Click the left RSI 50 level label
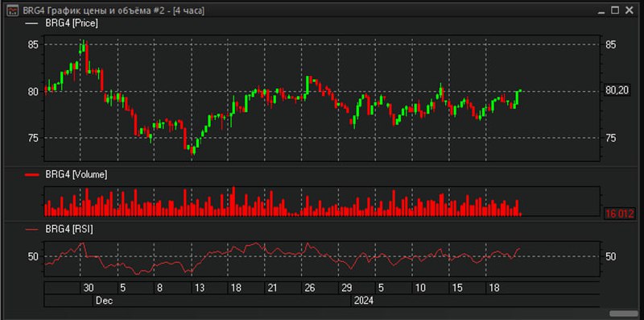The image size is (644, 320). (33, 256)
